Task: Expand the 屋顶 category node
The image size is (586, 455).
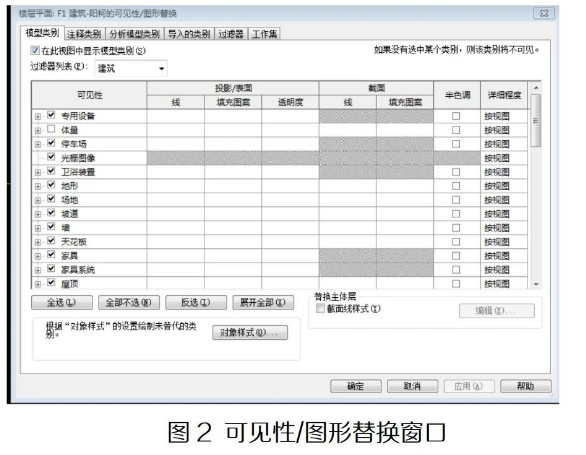Action: pyautogui.click(x=38, y=284)
